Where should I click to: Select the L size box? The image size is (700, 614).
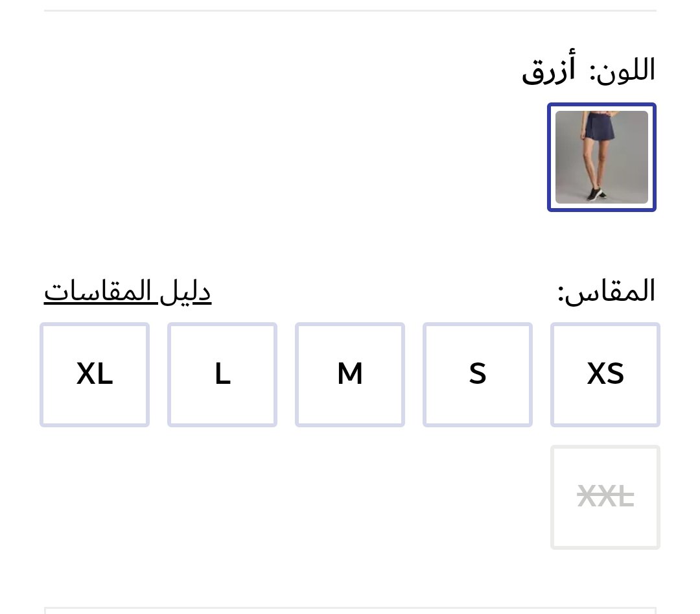222,375
